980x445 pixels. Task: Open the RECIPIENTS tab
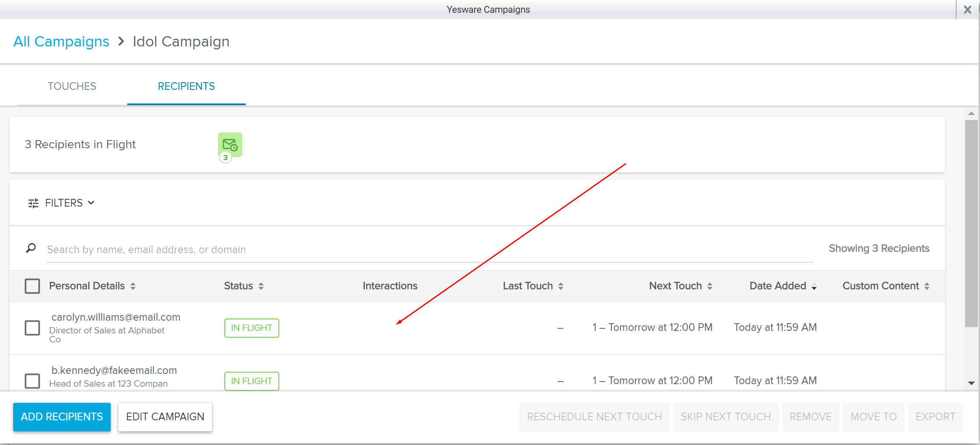[x=186, y=86]
